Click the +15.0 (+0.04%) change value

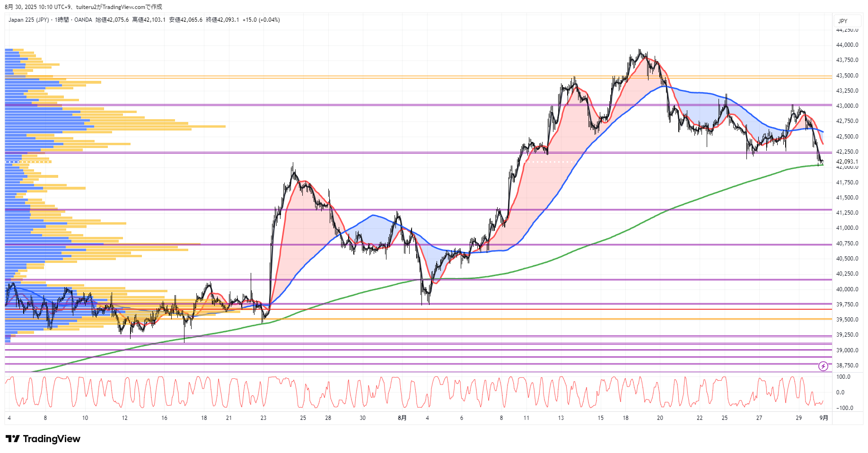(261, 20)
